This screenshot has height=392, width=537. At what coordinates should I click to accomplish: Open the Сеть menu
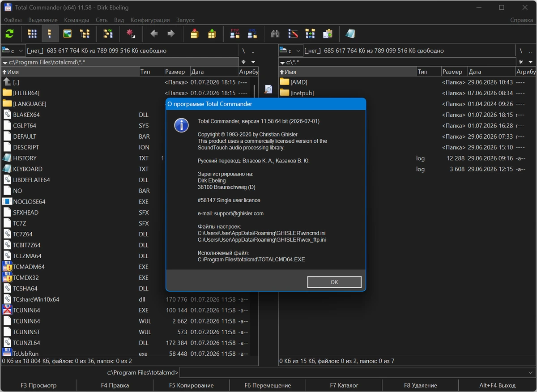coord(102,20)
